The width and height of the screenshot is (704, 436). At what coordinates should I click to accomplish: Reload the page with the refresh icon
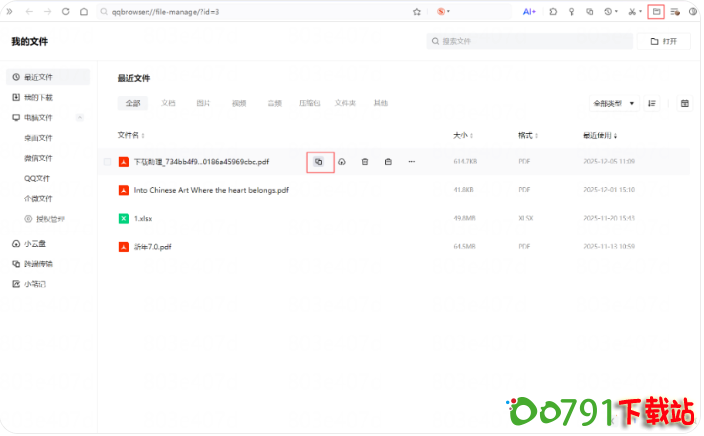pyautogui.click(x=66, y=12)
